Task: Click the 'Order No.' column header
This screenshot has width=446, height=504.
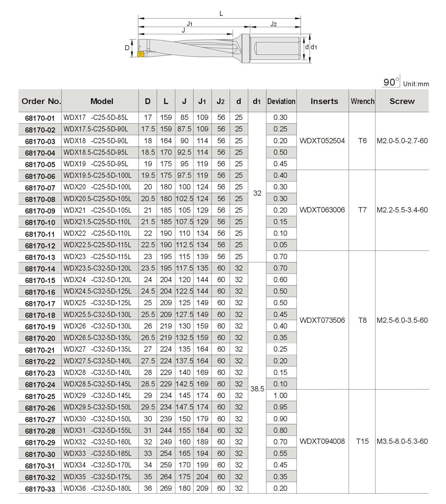Action: pyautogui.click(x=41, y=101)
